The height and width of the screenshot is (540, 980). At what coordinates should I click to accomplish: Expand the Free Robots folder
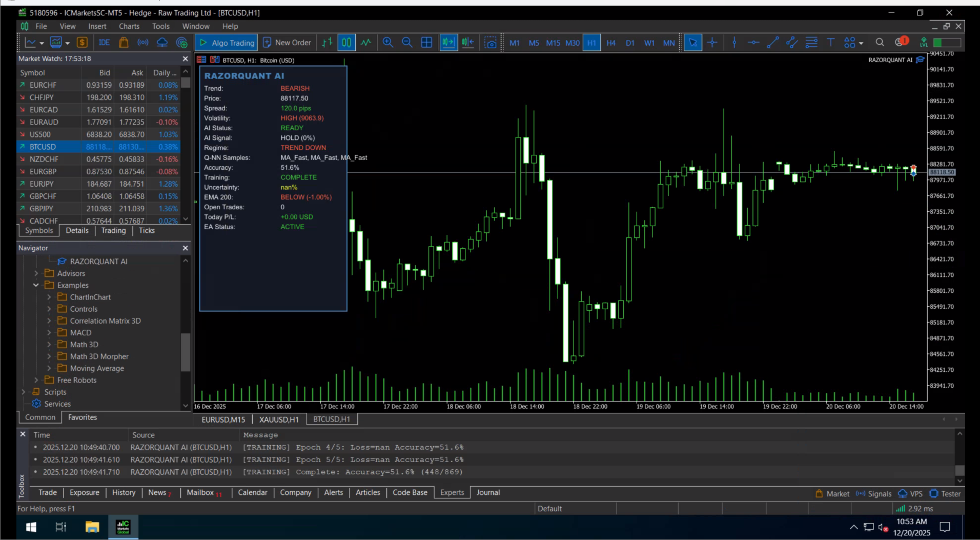[36, 380]
